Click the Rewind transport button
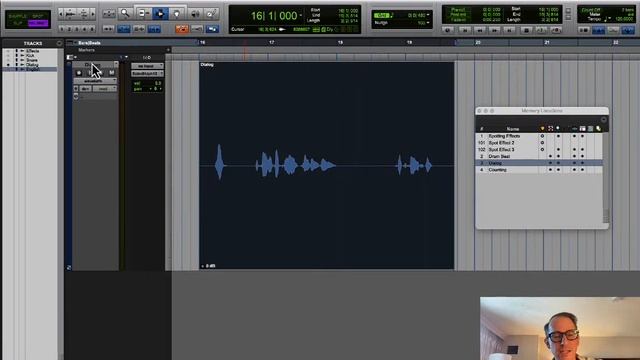Image resolution: width=640 pixels, height=360 pixels. (480, 30)
